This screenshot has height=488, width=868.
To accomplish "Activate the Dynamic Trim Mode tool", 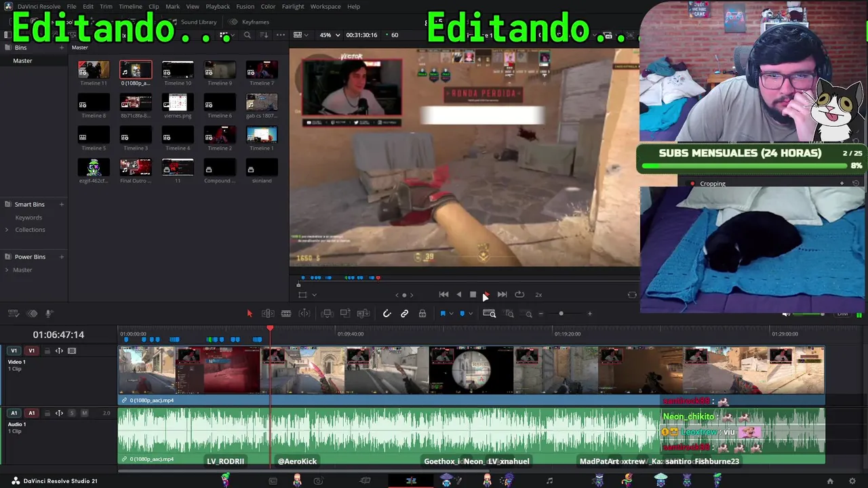I will pos(304,313).
